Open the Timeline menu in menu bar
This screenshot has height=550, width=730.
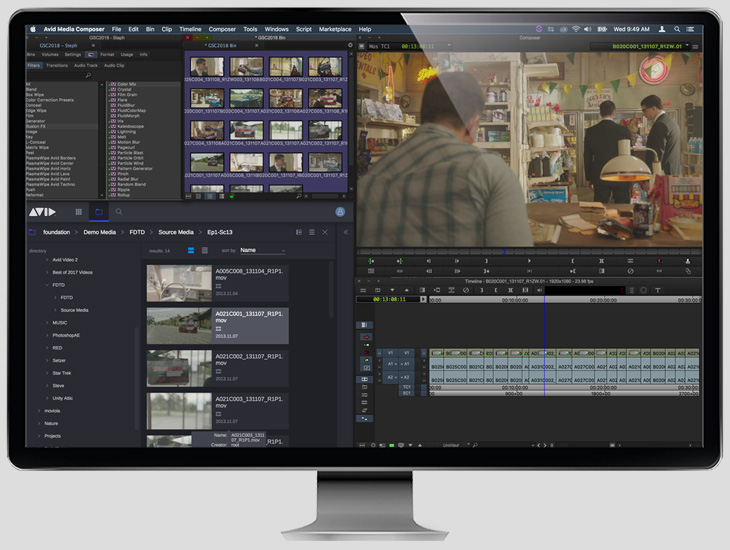pos(189,29)
